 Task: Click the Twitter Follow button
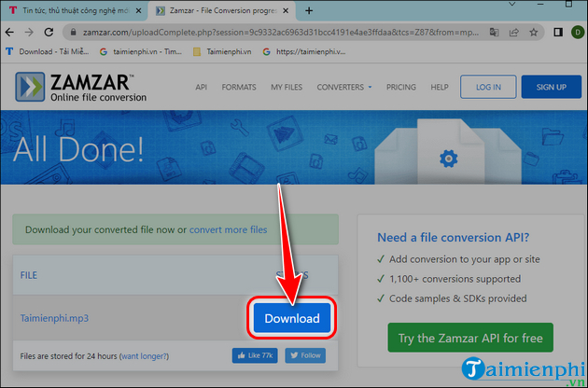305,355
